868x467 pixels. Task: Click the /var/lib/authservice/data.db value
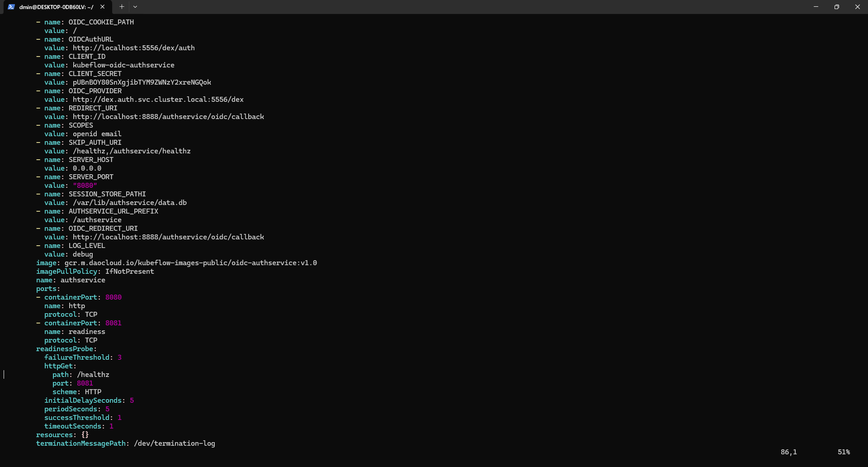point(130,203)
